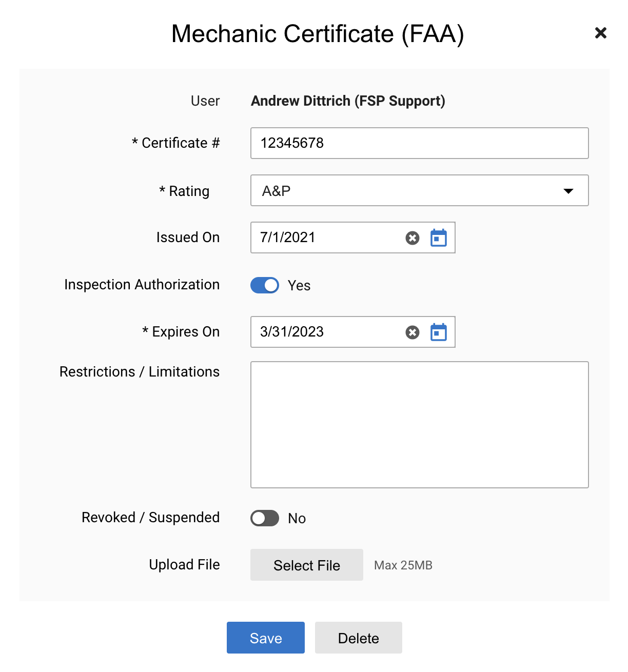
Task: Click the Yes text beside Inspection Authorization
Action: (299, 286)
